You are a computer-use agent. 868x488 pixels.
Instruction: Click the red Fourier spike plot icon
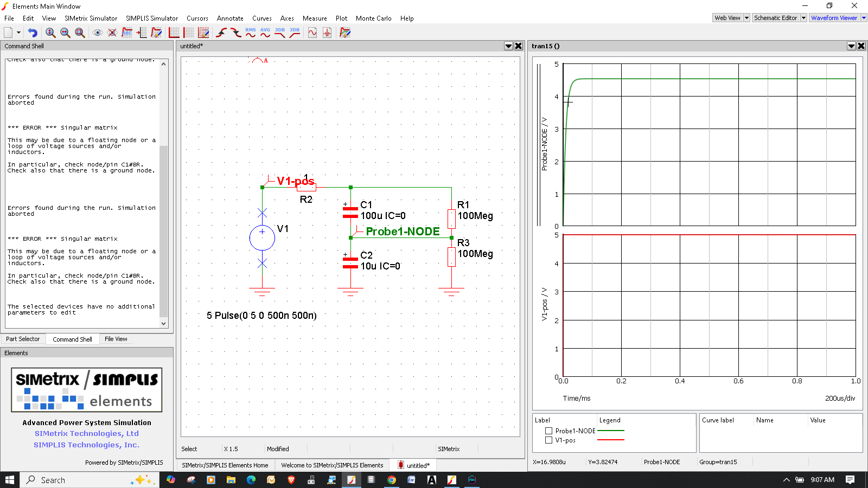[327, 33]
